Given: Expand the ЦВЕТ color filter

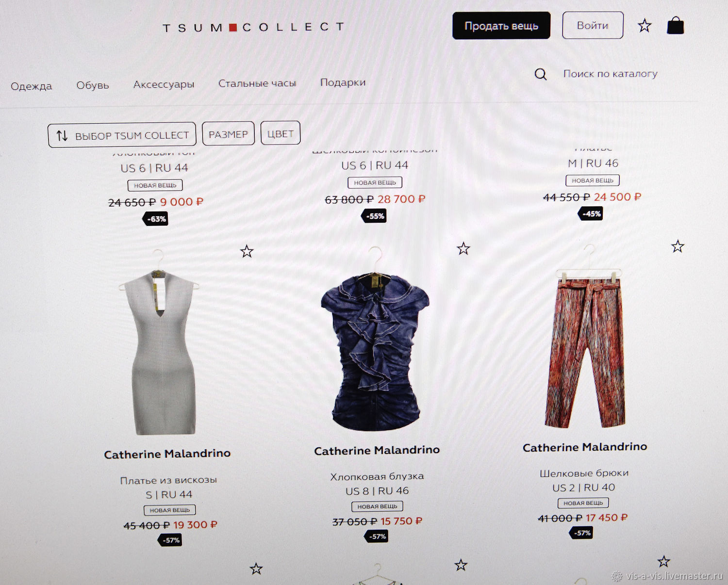Looking at the screenshot, I should pyautogui.click(x=281, y=132).
